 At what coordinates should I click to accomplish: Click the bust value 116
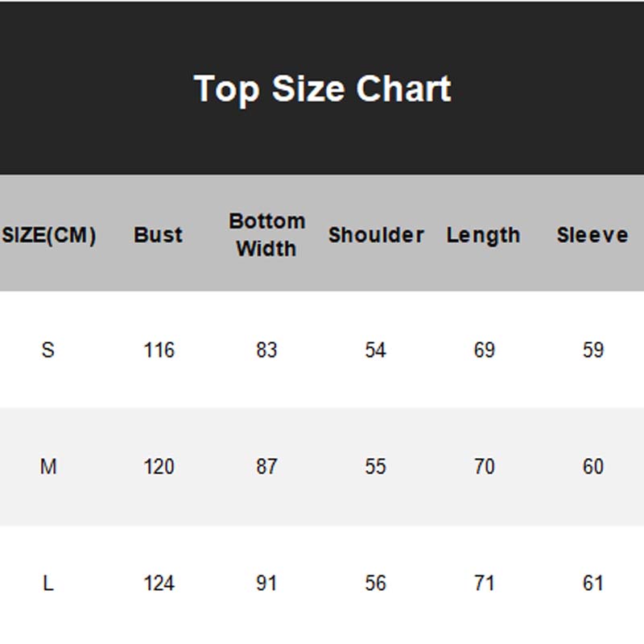[x=159, y=350]
